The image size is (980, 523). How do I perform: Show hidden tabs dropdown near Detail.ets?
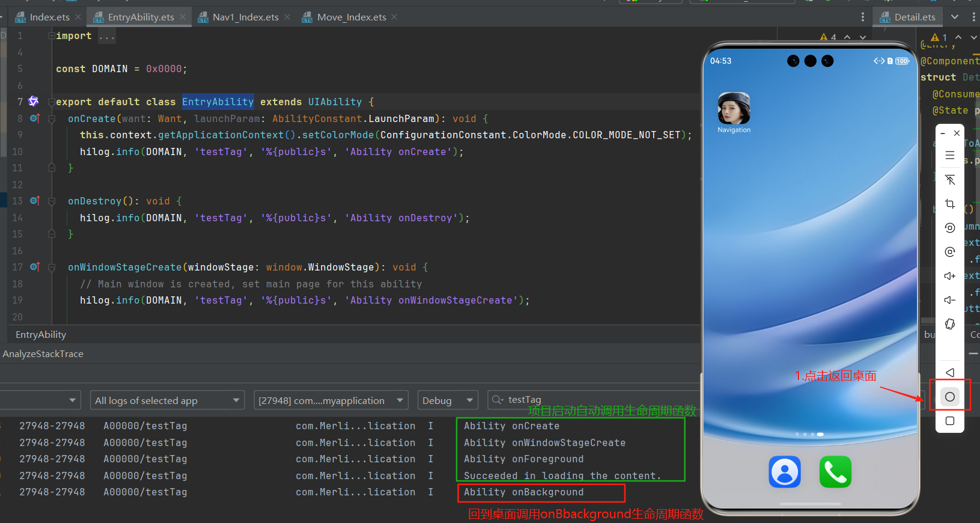coord(955,17)
